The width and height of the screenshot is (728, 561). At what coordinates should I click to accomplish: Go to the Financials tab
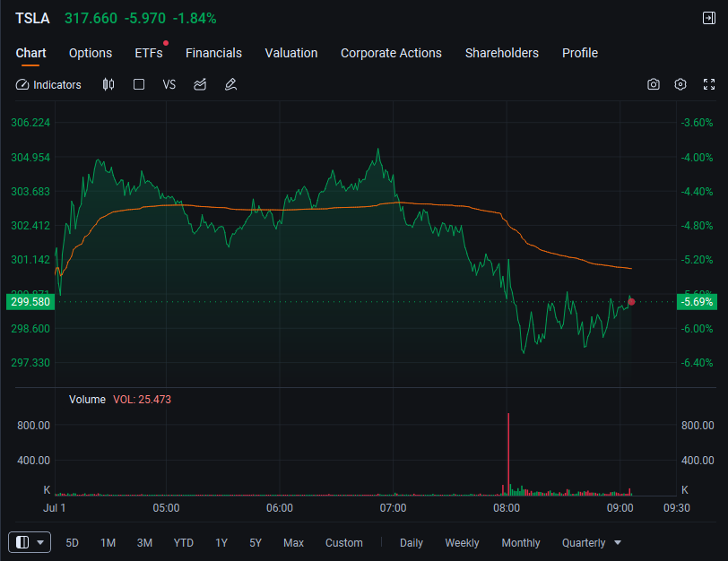(x=213, y=53)
